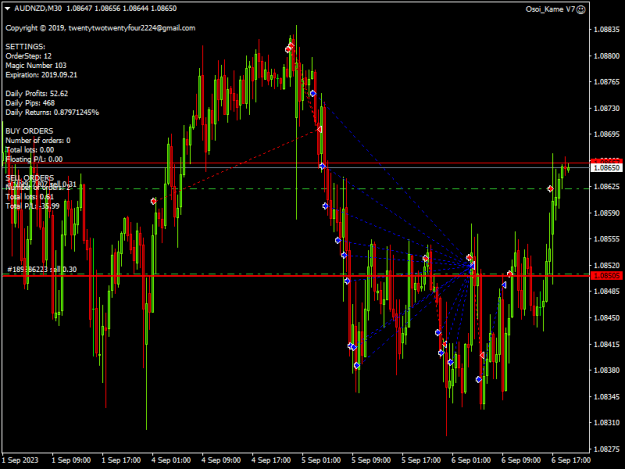
Task: Click the SETTINGS: heading
Action: (25, 47)
